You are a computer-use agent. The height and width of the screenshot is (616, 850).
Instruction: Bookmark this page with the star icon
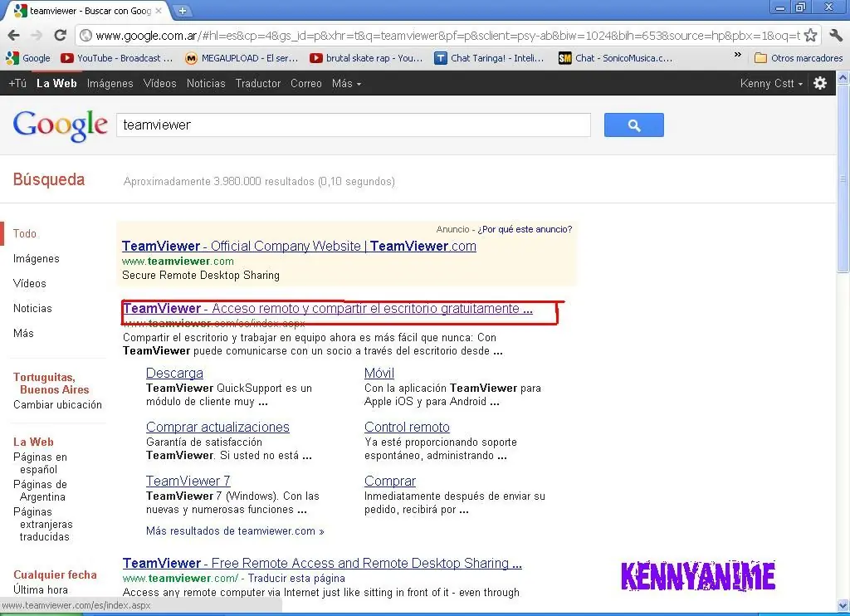click(x=810, y=35)
